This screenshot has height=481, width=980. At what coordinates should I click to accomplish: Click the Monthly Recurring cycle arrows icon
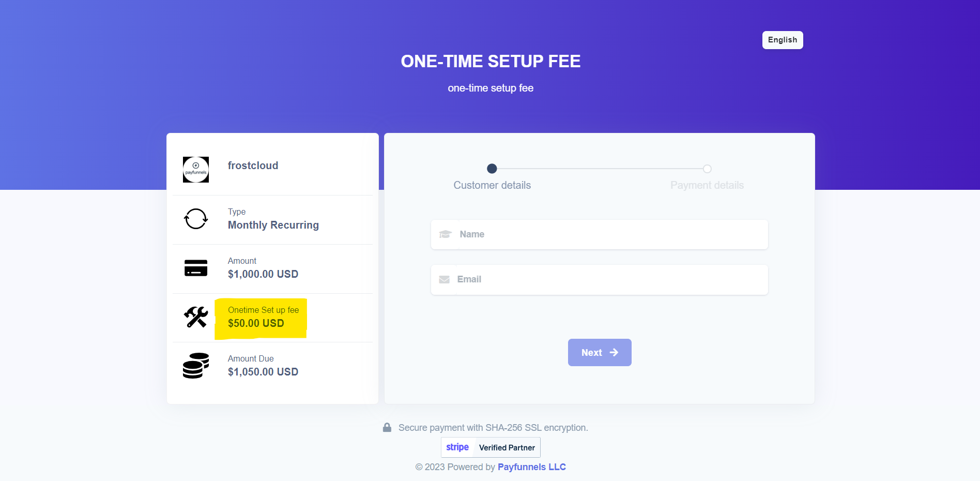click(x=195, y=218)
